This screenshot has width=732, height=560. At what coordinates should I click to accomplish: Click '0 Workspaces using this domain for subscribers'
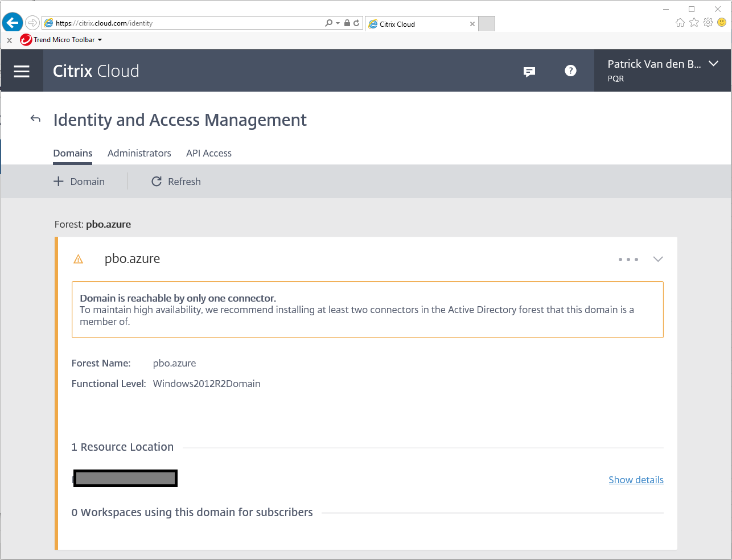(x=192, y=512)
